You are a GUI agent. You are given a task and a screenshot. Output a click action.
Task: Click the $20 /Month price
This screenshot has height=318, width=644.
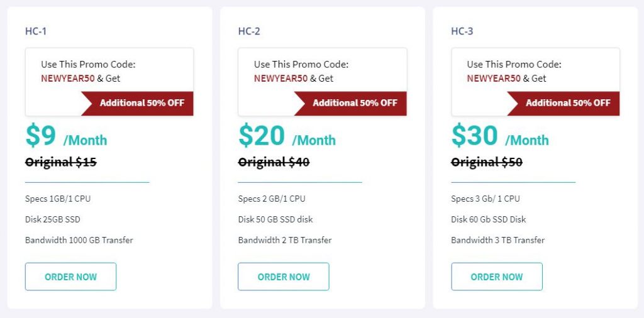[287, 136]
